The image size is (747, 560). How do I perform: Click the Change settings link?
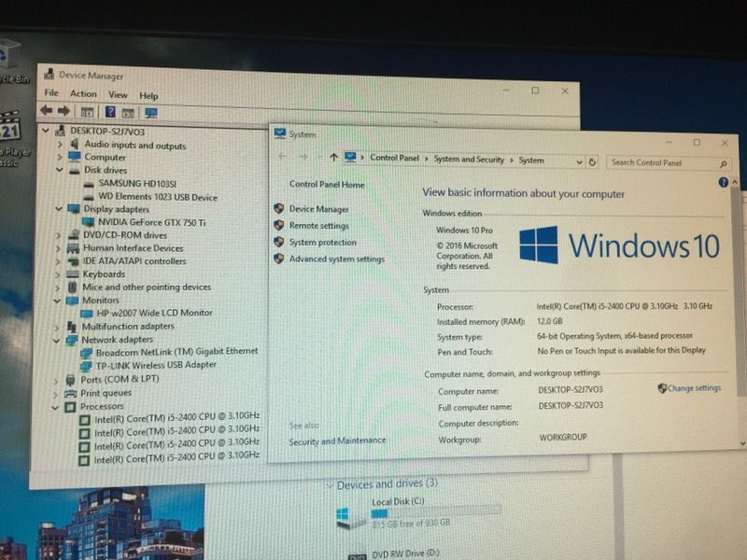(694, 388)
